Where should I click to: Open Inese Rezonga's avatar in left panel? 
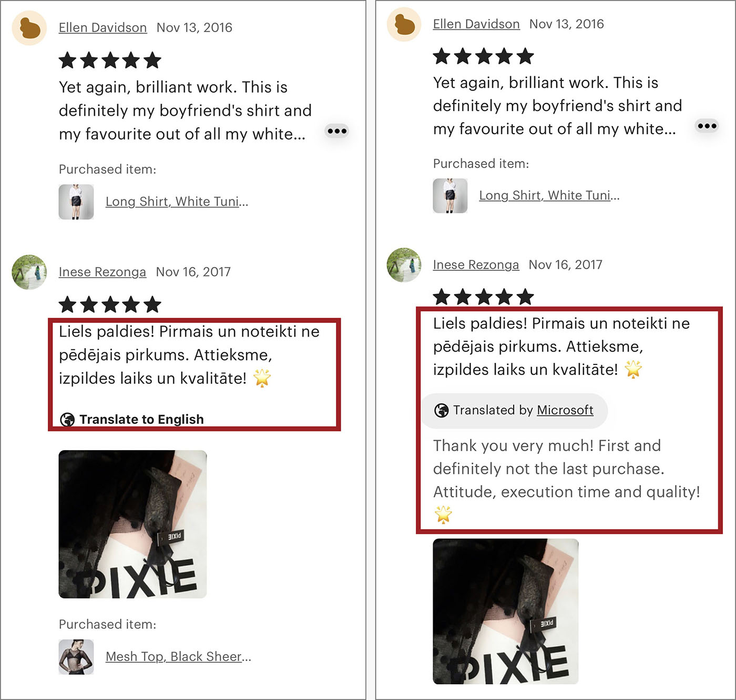pyautogui.click(x=29, y=272)
